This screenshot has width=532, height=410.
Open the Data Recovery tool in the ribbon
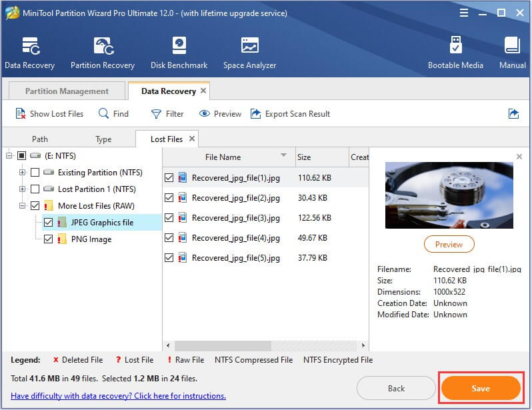tap(30, 53)
